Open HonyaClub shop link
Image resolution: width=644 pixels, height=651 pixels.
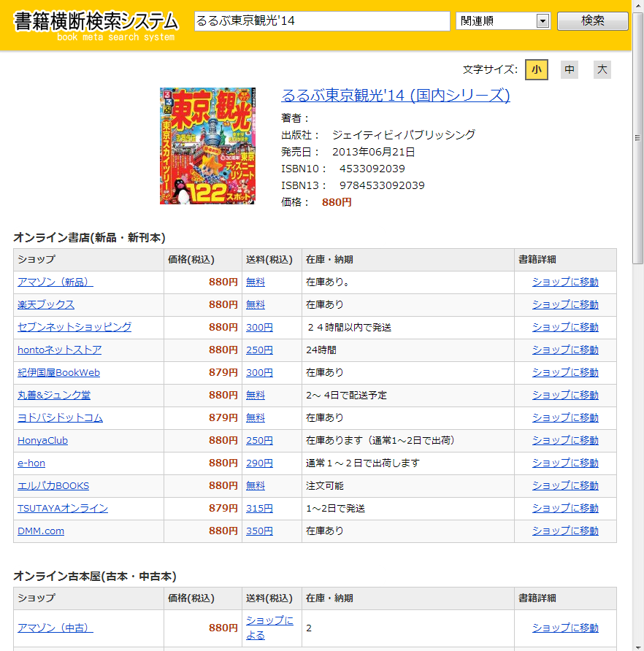click(x=42, y=440)
